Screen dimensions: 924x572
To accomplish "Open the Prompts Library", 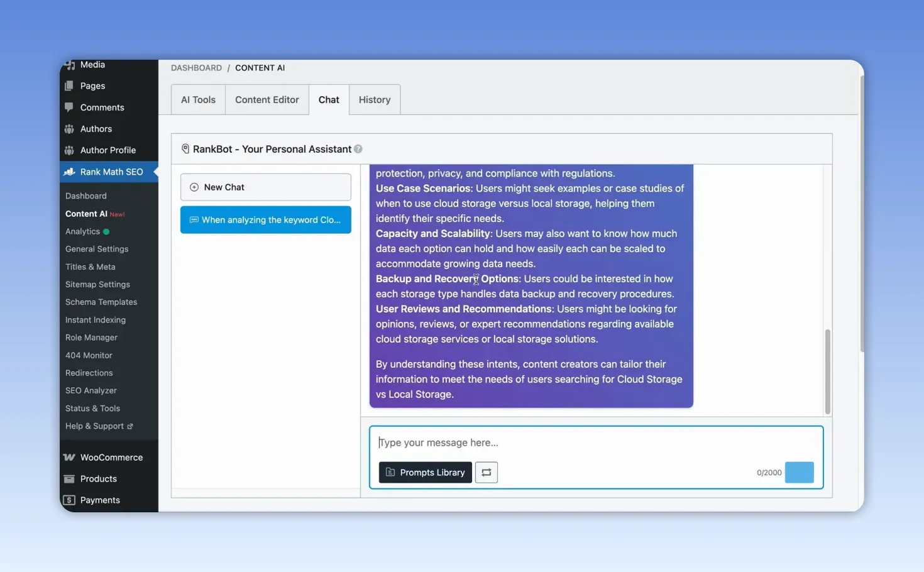I will [426, 473].
